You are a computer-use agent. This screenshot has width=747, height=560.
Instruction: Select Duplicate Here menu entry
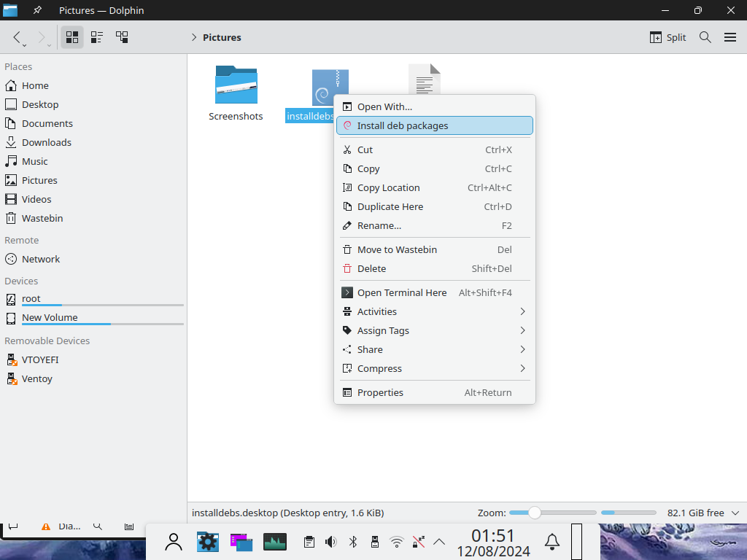click(x=435, y=206)
